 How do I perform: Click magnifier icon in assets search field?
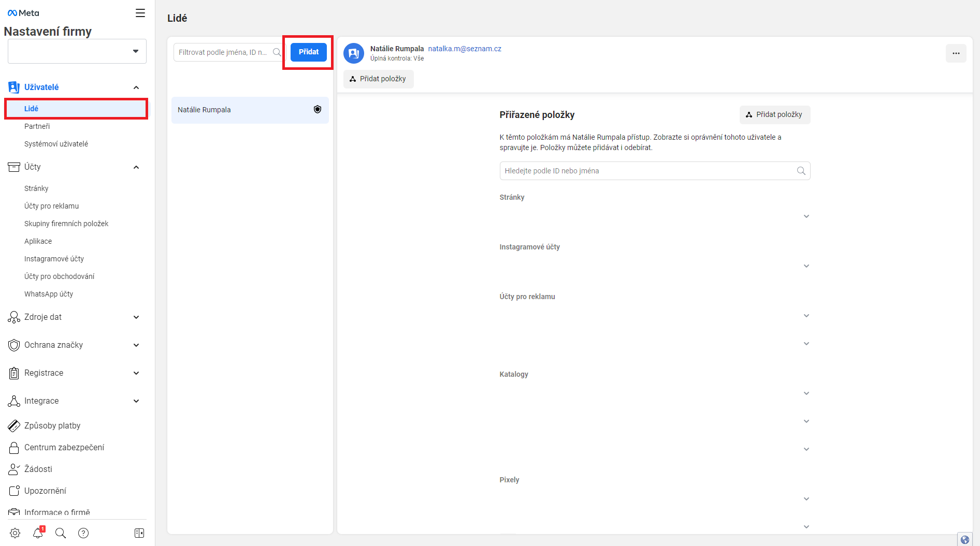coord(801,171)
